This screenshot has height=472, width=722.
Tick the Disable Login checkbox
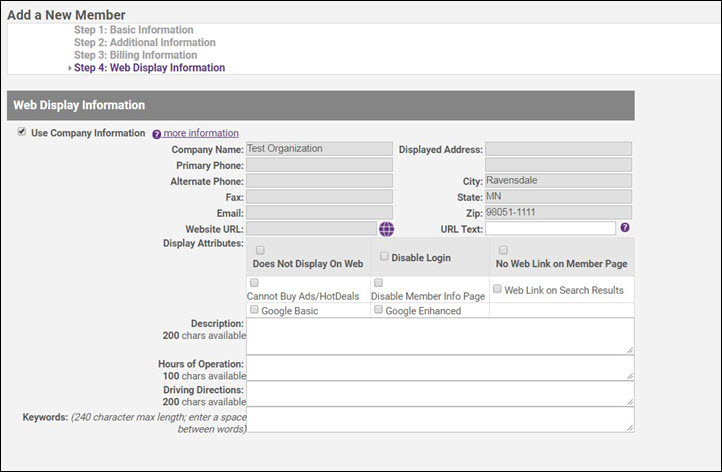pyautogui.click(x=384, y=257)
